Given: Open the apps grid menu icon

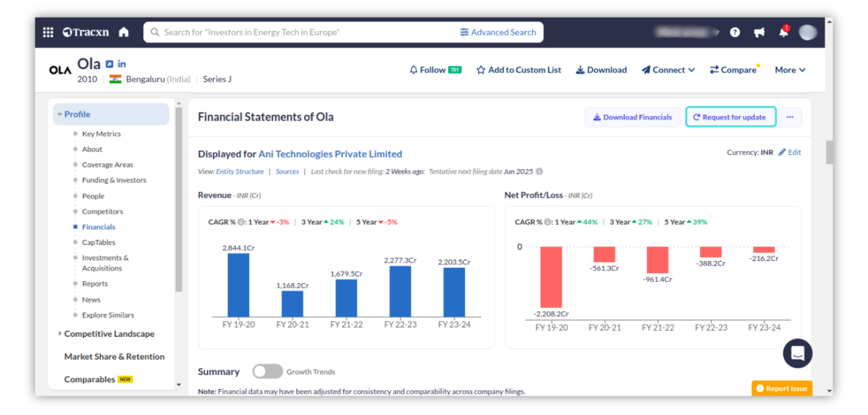Looking at the screenshot, I should coord(48,32).
